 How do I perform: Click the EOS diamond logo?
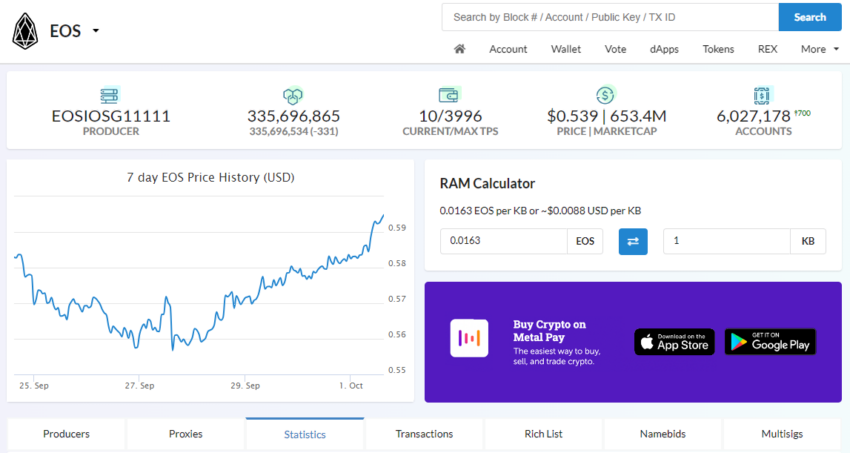[x=25, y=31]
